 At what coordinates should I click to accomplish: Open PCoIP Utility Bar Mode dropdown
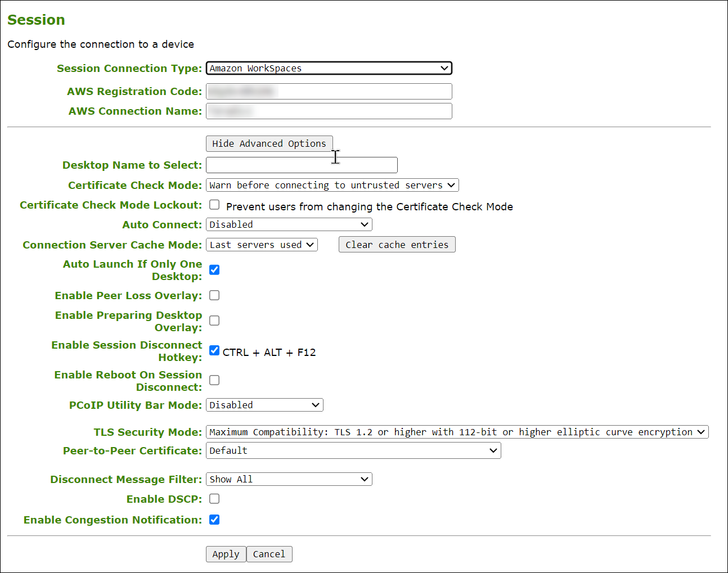click(x=264, y=405)
